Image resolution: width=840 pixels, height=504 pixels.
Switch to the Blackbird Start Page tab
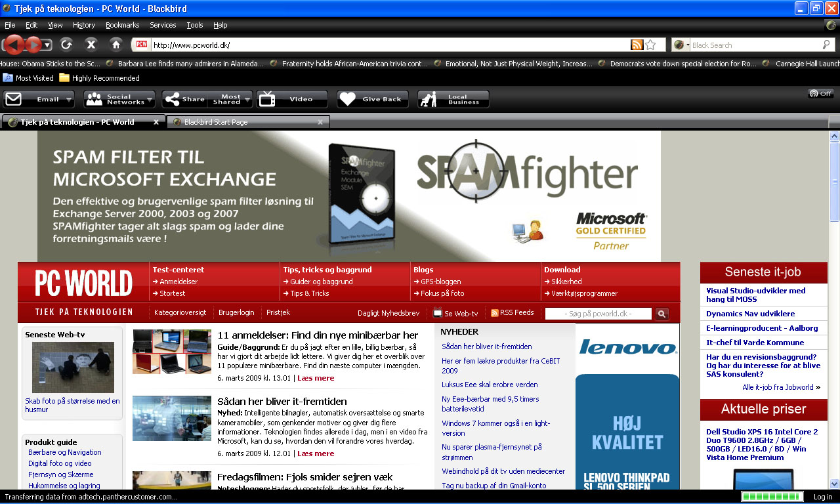pos(248,122)
